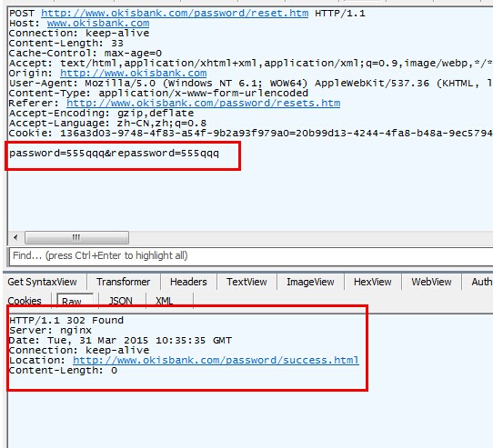Open the Transformer tab
The width and height of the screenshot is (493, 448).
coord(124,282)
